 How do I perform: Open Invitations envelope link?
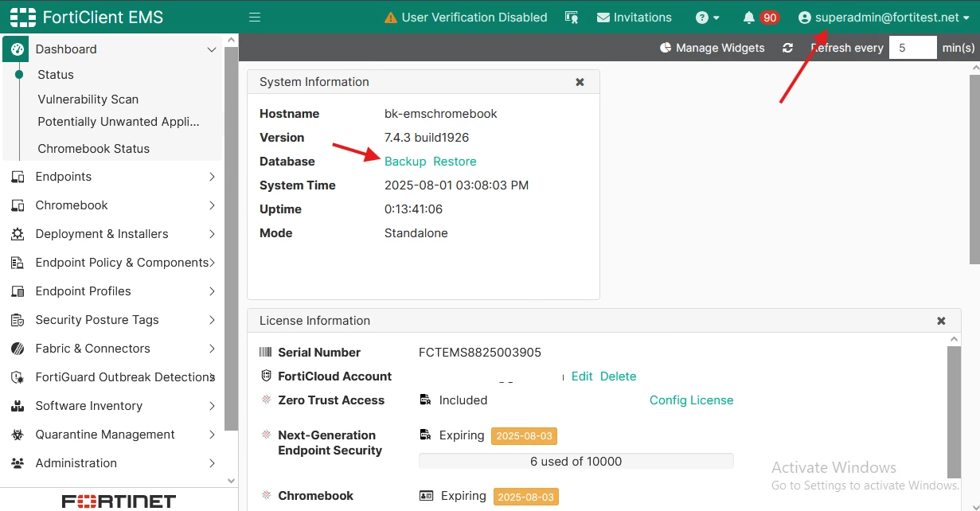click(634, 18)
